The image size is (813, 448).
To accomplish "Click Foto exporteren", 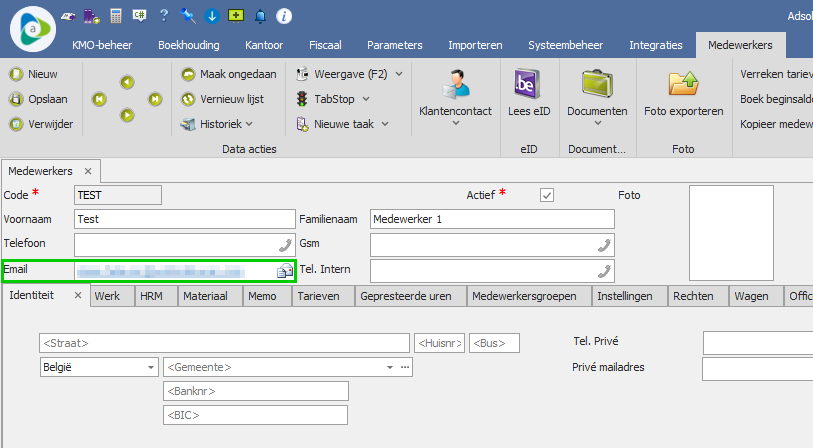I will (683, 93).
